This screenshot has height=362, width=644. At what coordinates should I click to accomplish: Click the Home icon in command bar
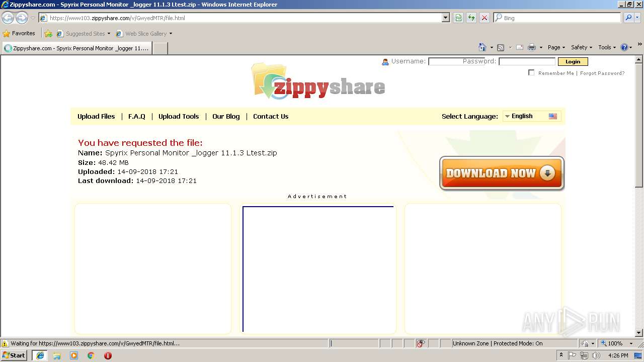(x=482, y=47)
